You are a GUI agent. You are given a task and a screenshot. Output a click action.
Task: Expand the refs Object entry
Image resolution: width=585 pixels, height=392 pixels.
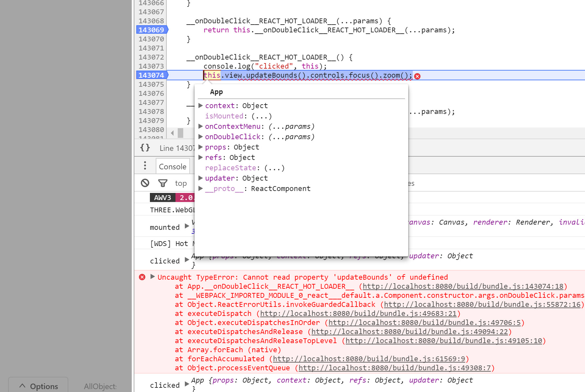(x=200, y=157)
